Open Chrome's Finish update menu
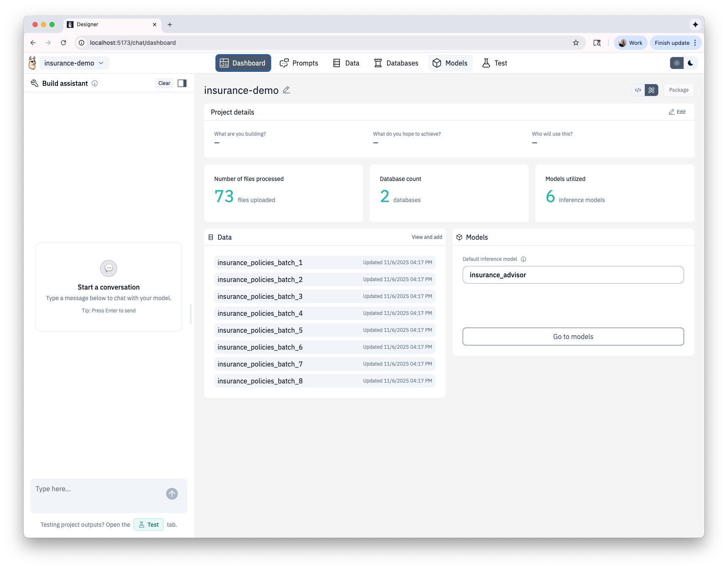Screen dimensions: 728x569 pos(675,43)
